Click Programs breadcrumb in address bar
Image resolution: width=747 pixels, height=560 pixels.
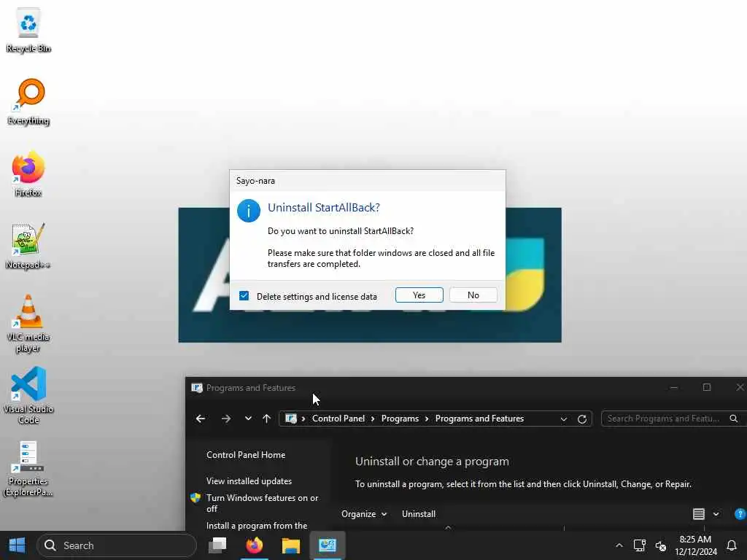(400, 419)
